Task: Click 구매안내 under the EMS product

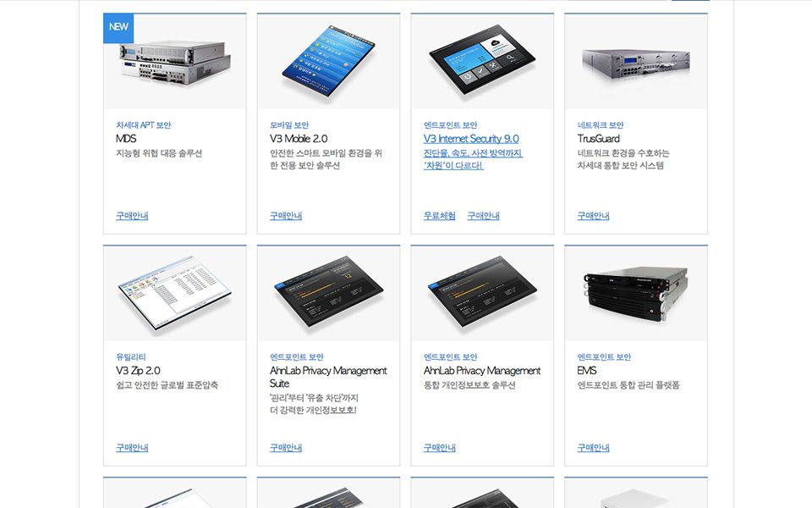Action: [593, 447]
